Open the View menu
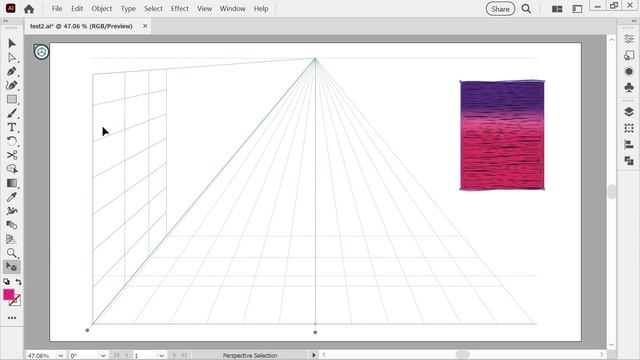This screenshot has width=640, height=360. [x=204, y=9]
